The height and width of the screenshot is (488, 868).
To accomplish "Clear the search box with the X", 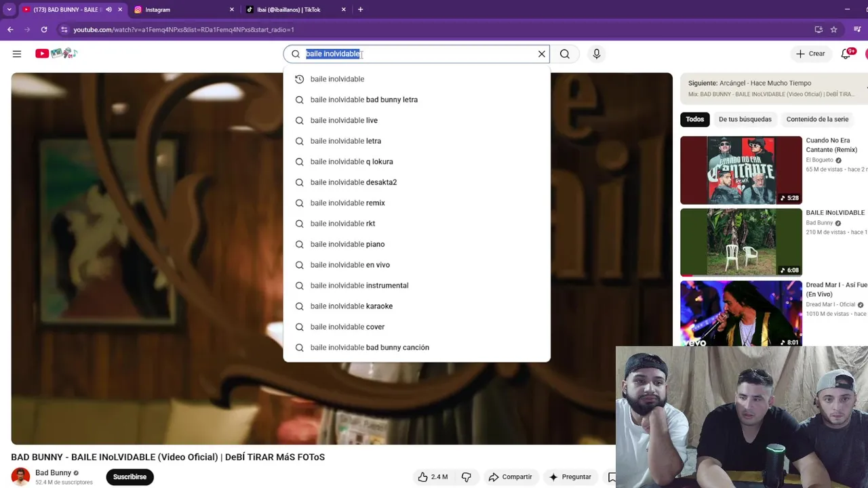I will [542, 54].
